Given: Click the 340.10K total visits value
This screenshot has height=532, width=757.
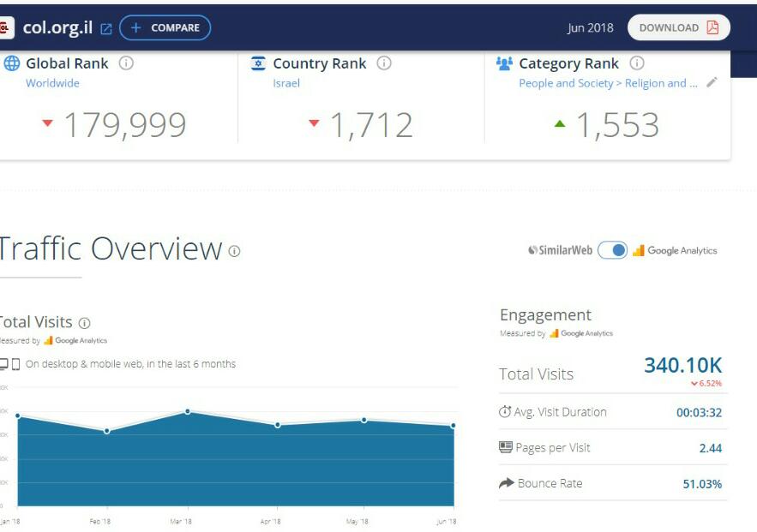Looking at the screenshot, I should [682, 366].
